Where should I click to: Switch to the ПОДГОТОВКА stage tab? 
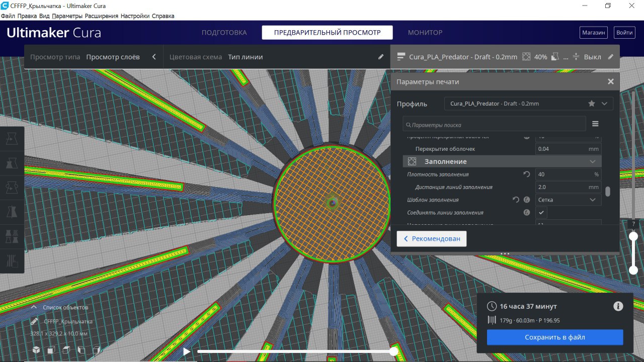coord(224,33)
